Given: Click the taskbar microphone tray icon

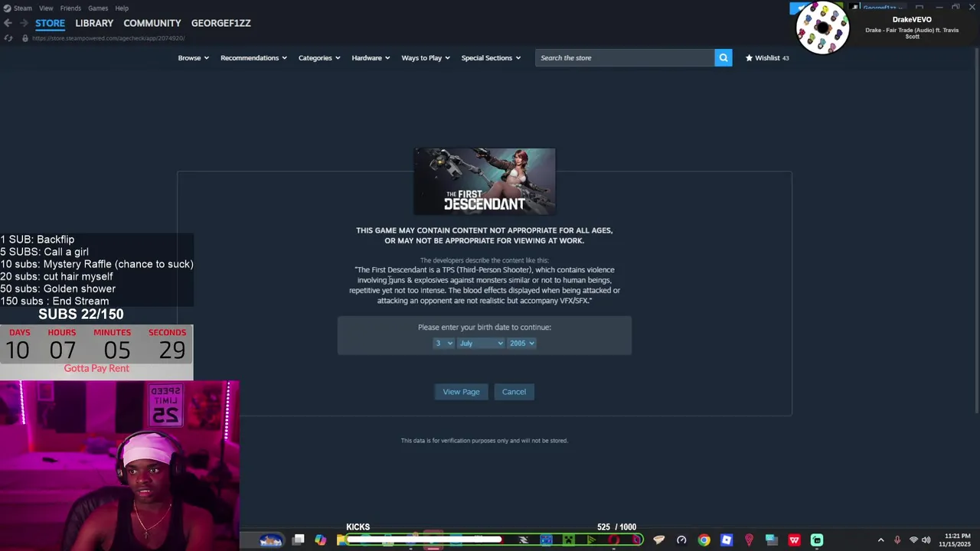Looking at the screenshot, I should pos(897,540).
